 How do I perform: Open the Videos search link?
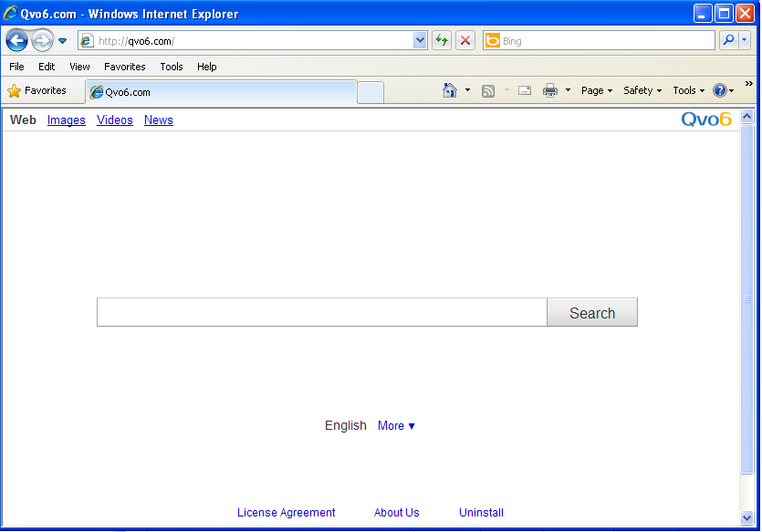pos(115,120)
